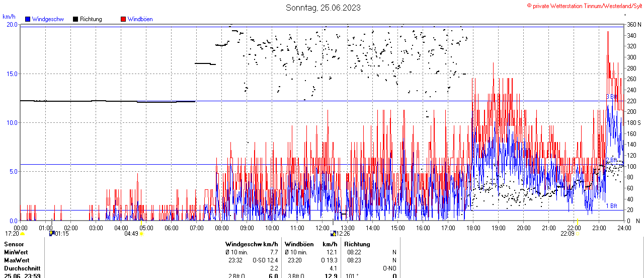The height and width of the screenshot is (278, 644).
Task: Click the moon icon next to 12:26
Action: [333, 234]
